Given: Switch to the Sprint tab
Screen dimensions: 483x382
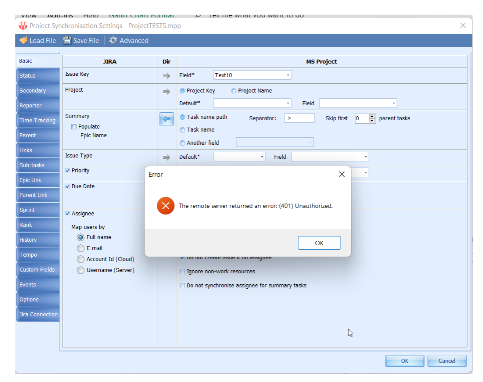Looking at the screenshot, I should (38, 210).
